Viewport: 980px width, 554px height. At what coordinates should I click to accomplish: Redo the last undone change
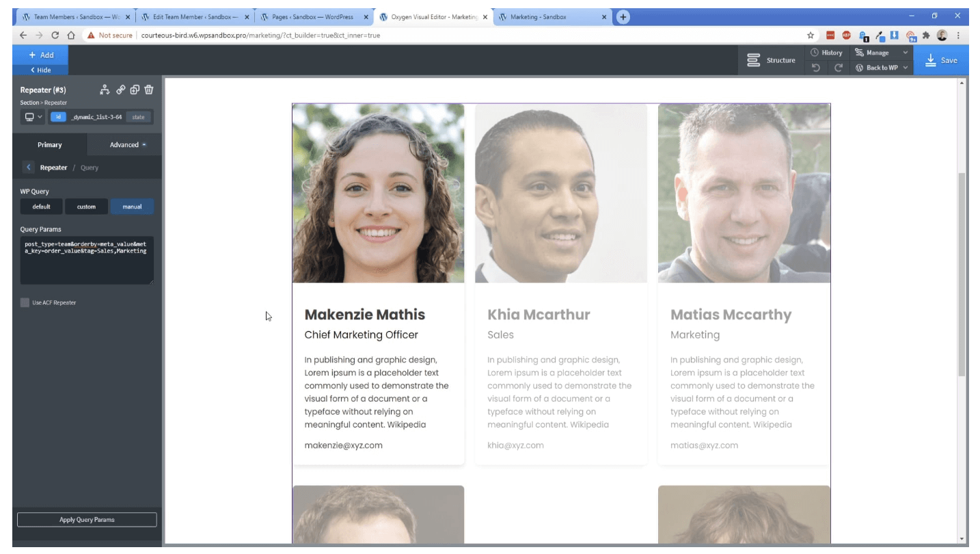point(838,68)
